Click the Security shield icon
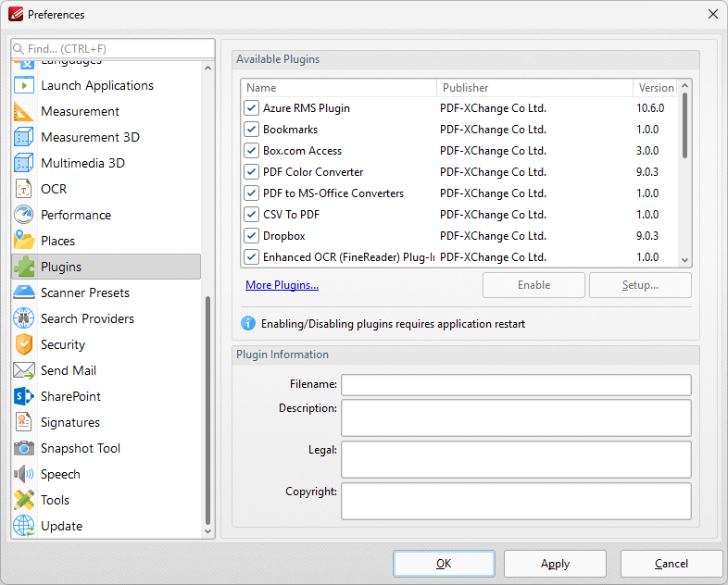Screen dimensions: 728x585 [24, 344]
